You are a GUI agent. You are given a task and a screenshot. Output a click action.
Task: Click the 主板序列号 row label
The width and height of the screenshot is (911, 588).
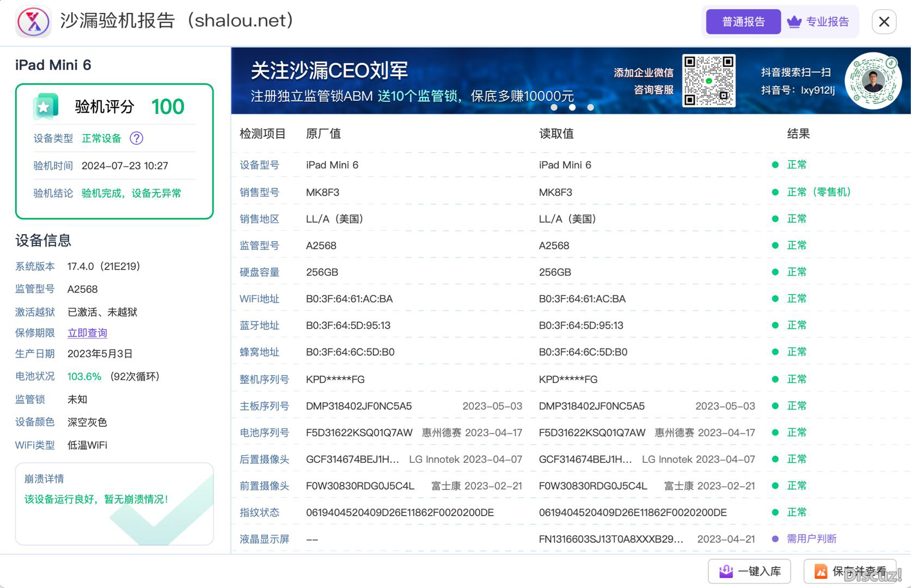click(264, 406)
